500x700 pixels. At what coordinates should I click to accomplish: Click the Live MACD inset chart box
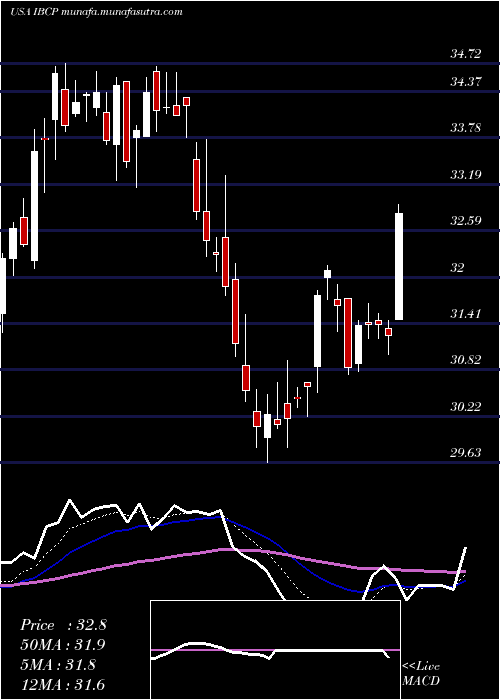tap(275, 650)
